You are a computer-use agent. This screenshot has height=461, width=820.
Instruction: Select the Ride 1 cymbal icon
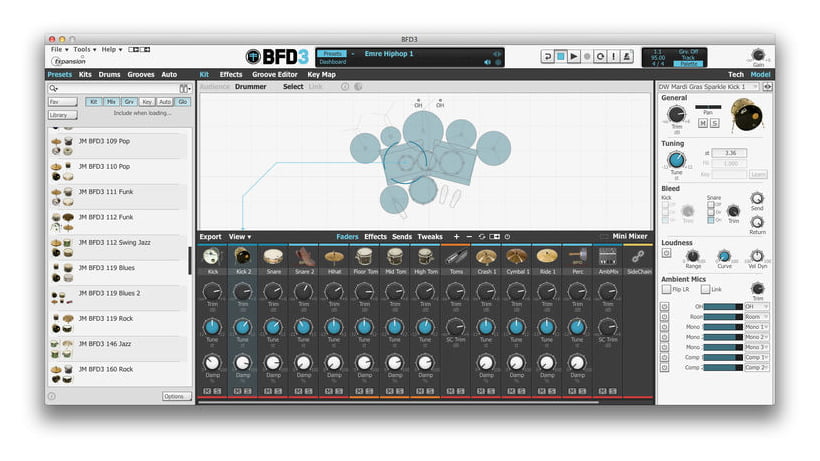point(546,257)
